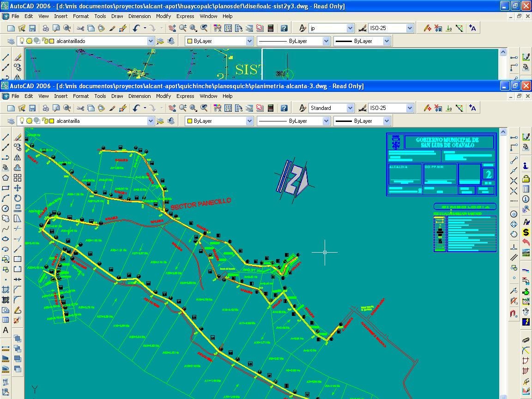Open ByLayer color control in lower window
This screenshot has height=399, width=532.
(249, 121)
